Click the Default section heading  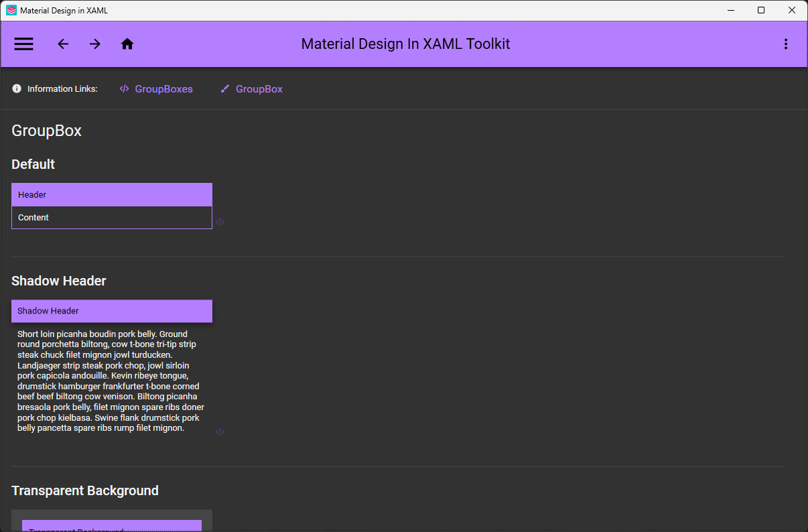(33, 164)
